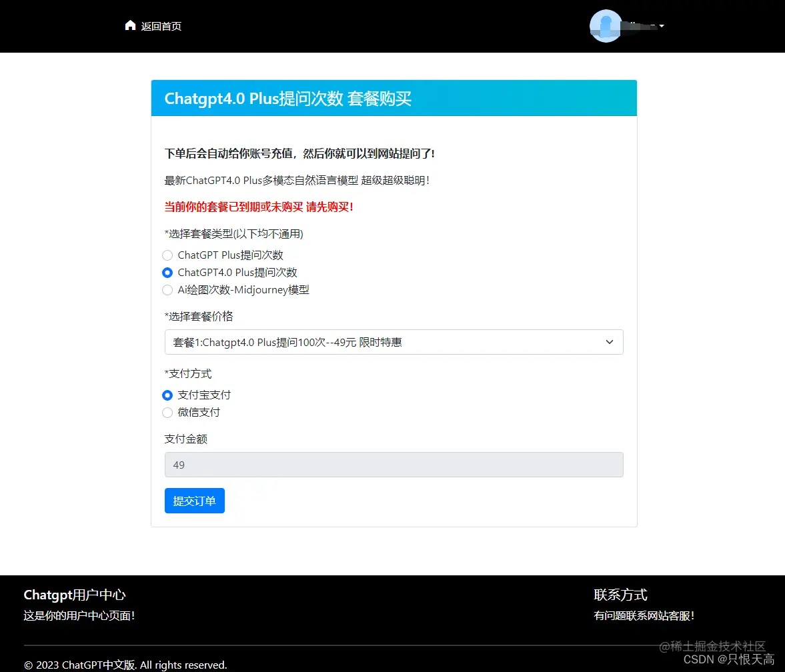Click the red purchase expiry warning text

[259, 207]
